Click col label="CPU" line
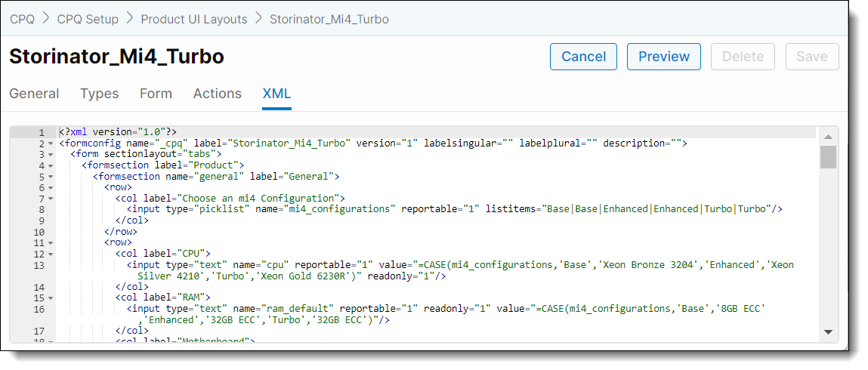The image size is (868, 370). [162, 254]
